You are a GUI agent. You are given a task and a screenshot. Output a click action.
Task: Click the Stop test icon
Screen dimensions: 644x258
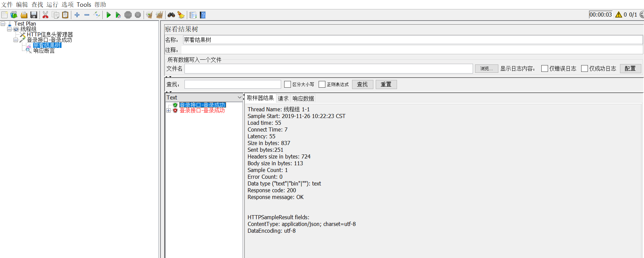click(x=128, y=15)
